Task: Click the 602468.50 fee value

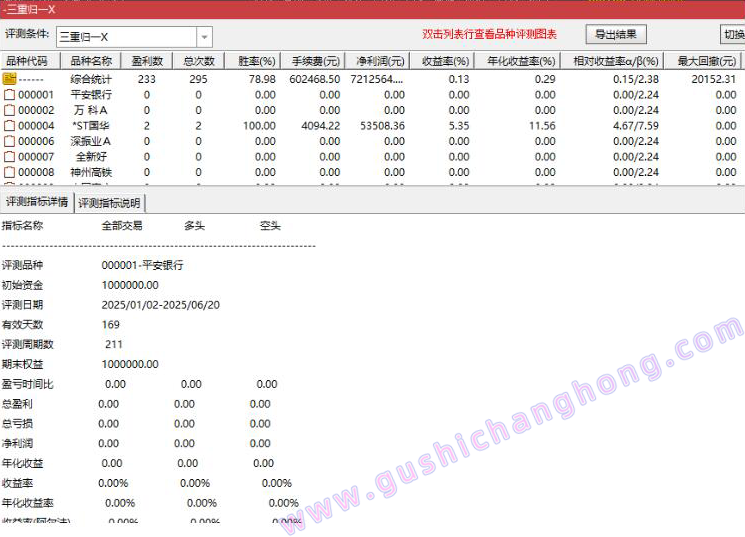Action: click(315, 79)
